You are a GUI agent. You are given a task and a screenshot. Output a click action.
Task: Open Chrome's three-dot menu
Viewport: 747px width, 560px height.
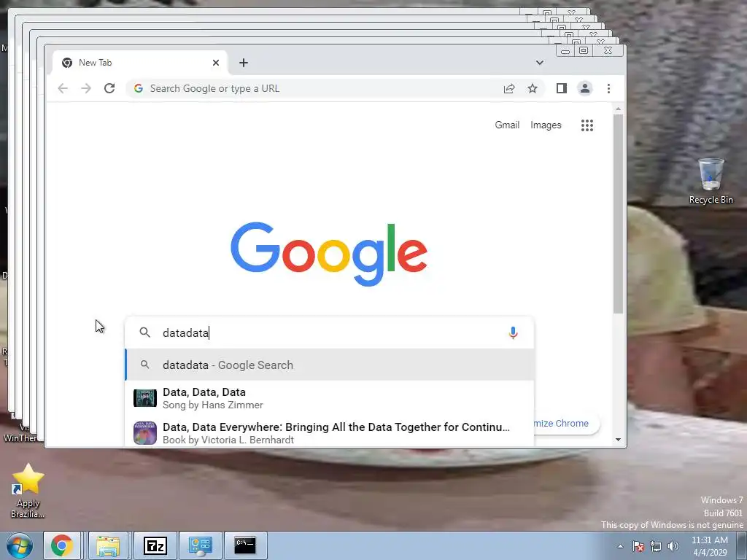pos(608,88)
